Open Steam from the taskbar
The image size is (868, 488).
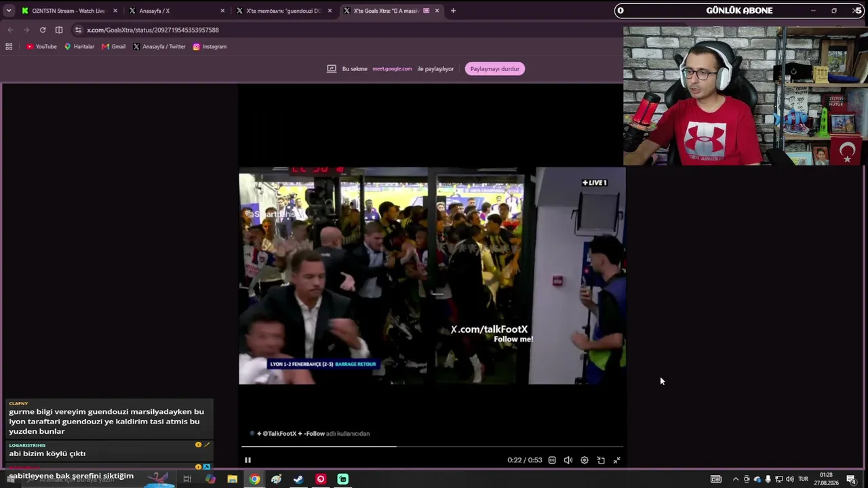(x=298, y=479)
